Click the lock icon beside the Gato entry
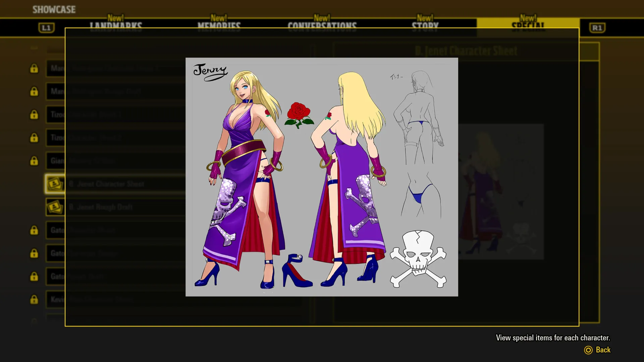The width and height of the screenshot is (644, 362). click(35, 230)
